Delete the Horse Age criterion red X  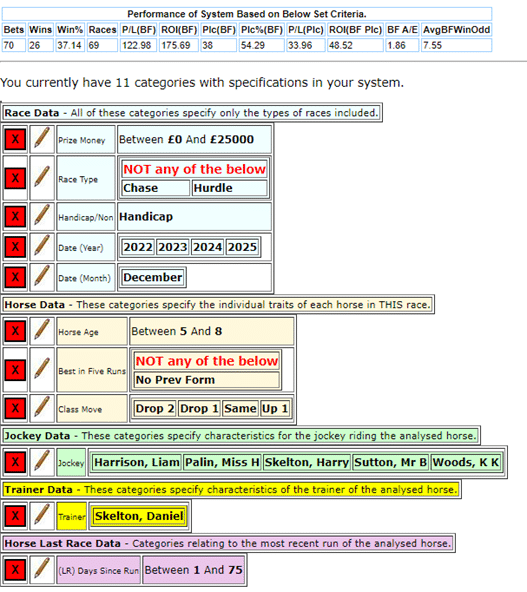pos(15,331)
